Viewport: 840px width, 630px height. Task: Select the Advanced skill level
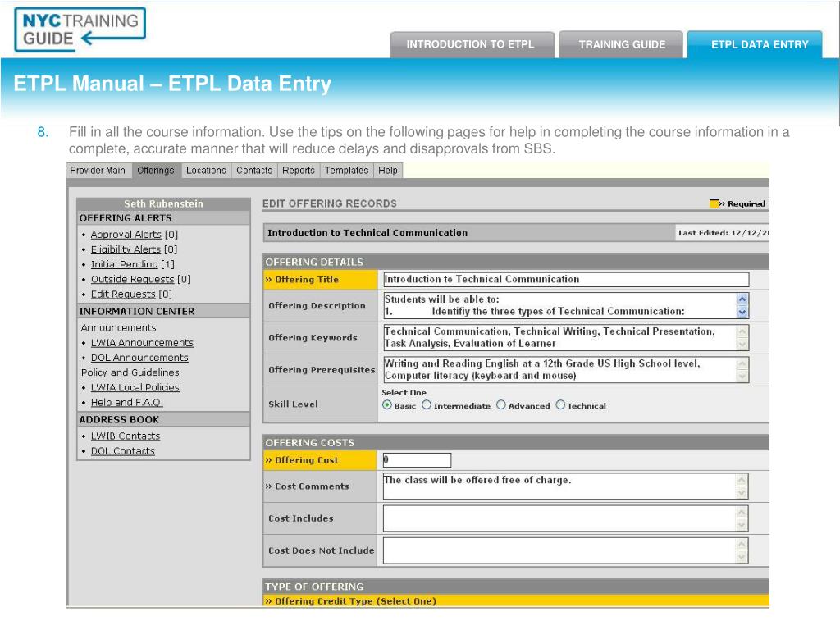pyautogui.click(x=501, y=405)
